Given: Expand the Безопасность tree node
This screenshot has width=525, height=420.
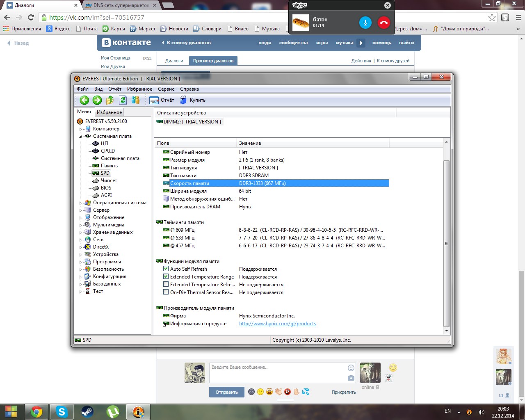Looking at the screenshot, I should coord(81,269).
